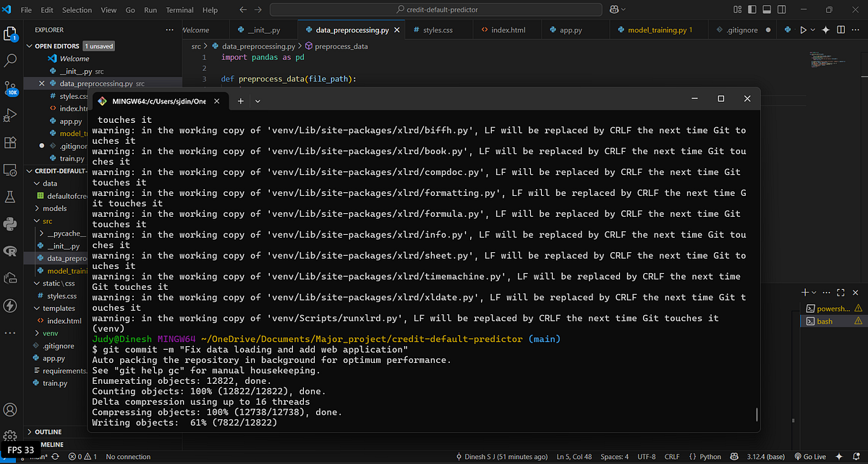Toggle Go Live server in the status bar

(810, 456)
